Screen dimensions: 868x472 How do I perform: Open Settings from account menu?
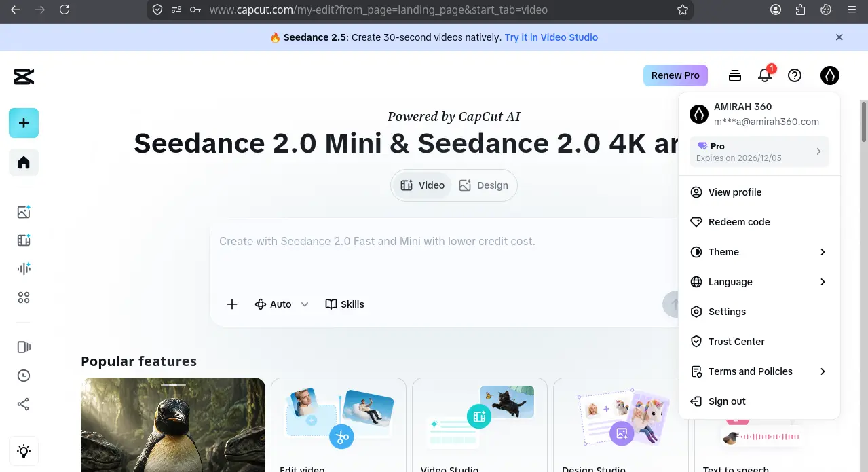click(x=759, y=312)
